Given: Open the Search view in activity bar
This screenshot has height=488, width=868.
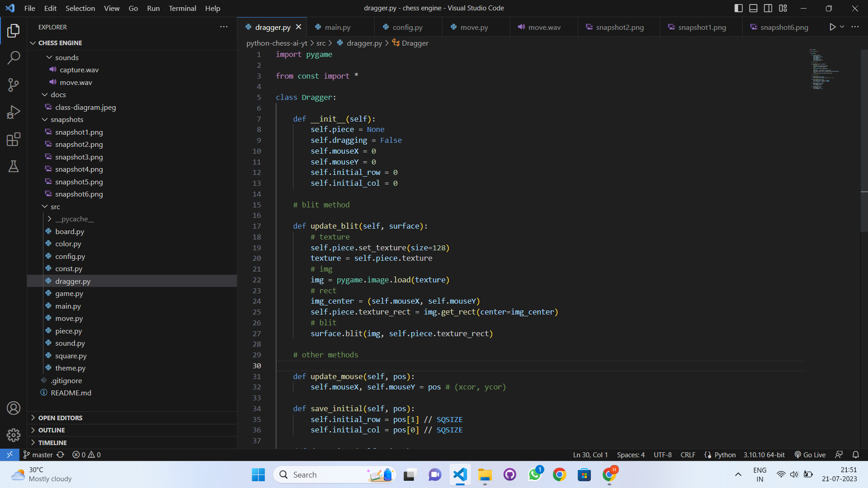Looking at the screenshot, I should pyautogui.click(x=14, y=58).
